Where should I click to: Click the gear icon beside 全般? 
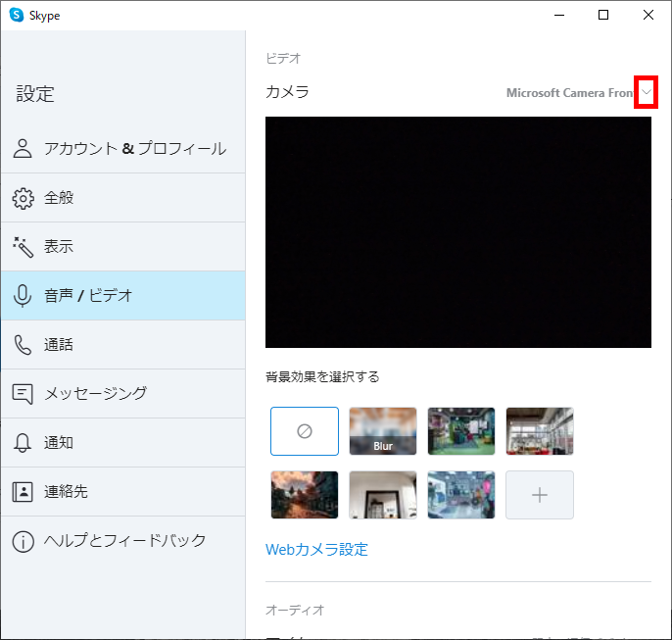(23, 198)
